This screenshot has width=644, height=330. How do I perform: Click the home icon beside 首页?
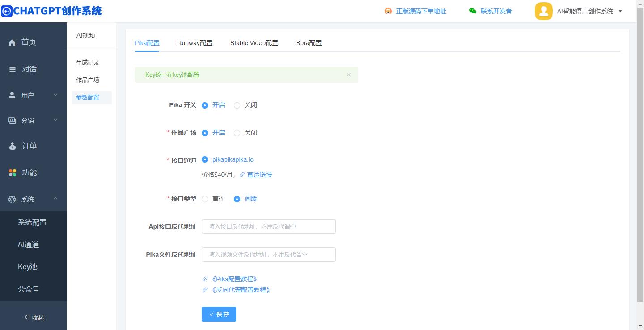click(x=12, y=42)
